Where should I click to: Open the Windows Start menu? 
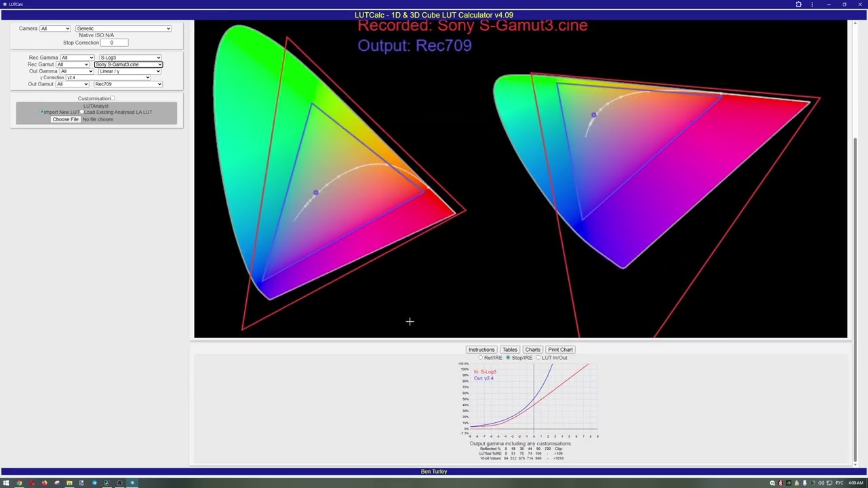pyautogui.click(x=6, y=483)
